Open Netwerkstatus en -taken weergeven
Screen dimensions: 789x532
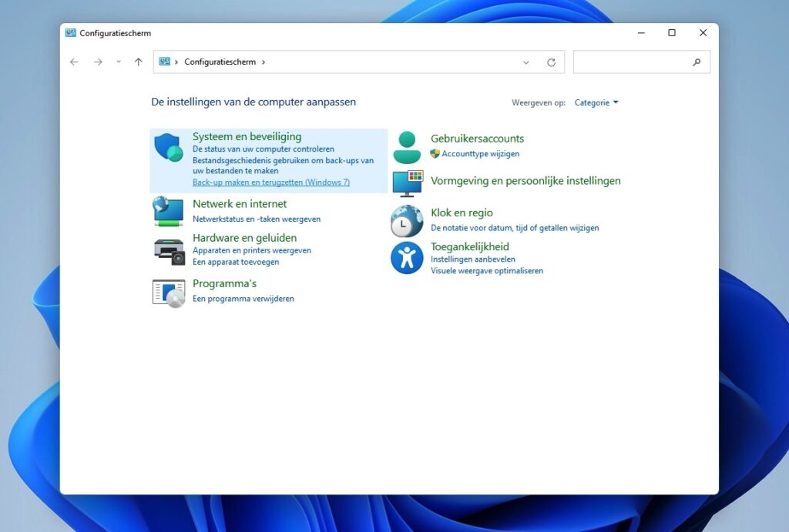pyautogui.click(x=257, y=219)
